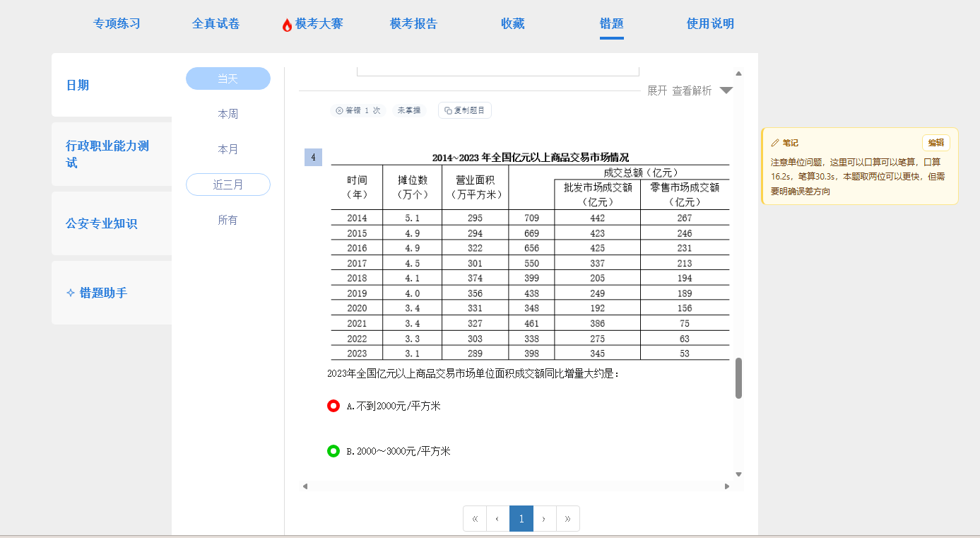Switch to the 模考报告 tab
The width and height of the screenshot is (980, 538).
tap(413, 23)
